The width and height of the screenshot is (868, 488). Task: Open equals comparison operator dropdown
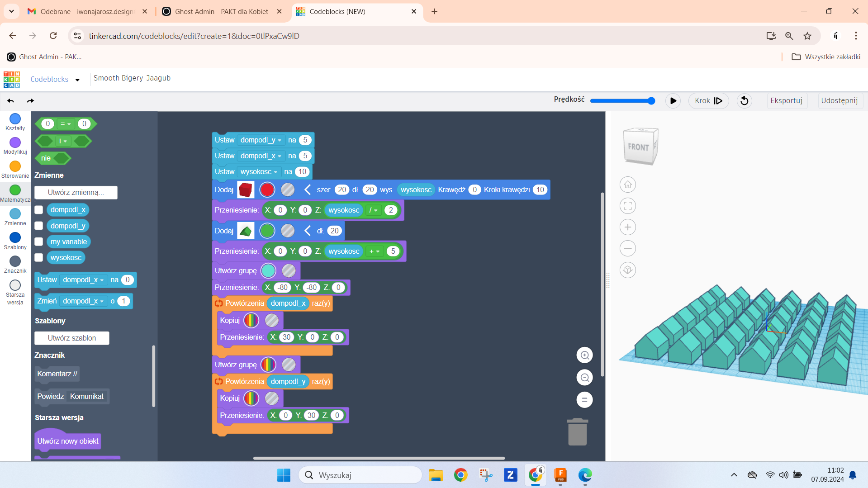point(66,124)
